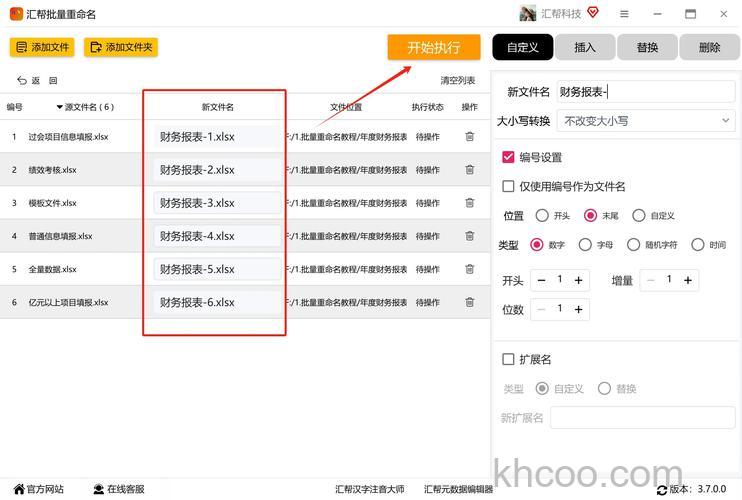Delete row 过会项目信息填报.xlsx with trash icon

point(469,137)
